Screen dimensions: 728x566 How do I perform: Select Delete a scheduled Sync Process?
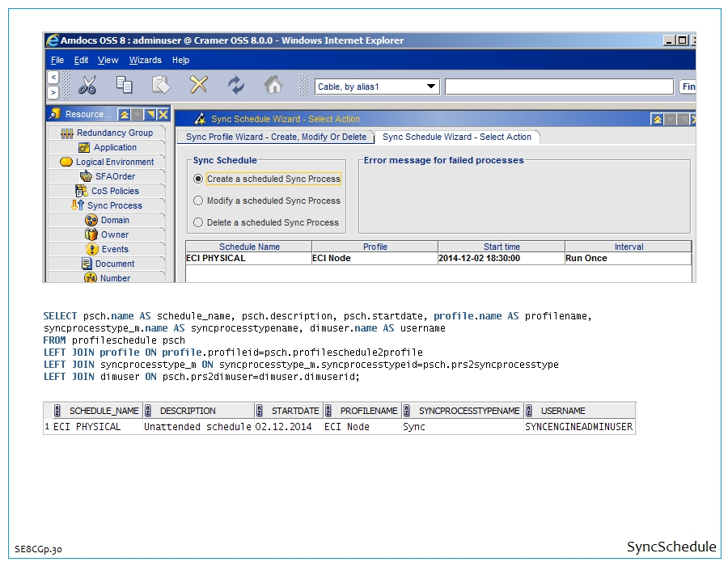tap(198, 222)
